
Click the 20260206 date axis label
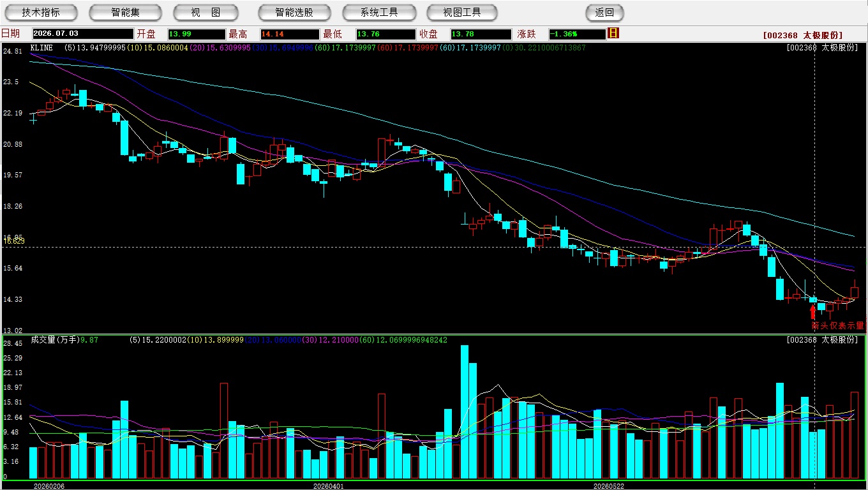(49, 486)
